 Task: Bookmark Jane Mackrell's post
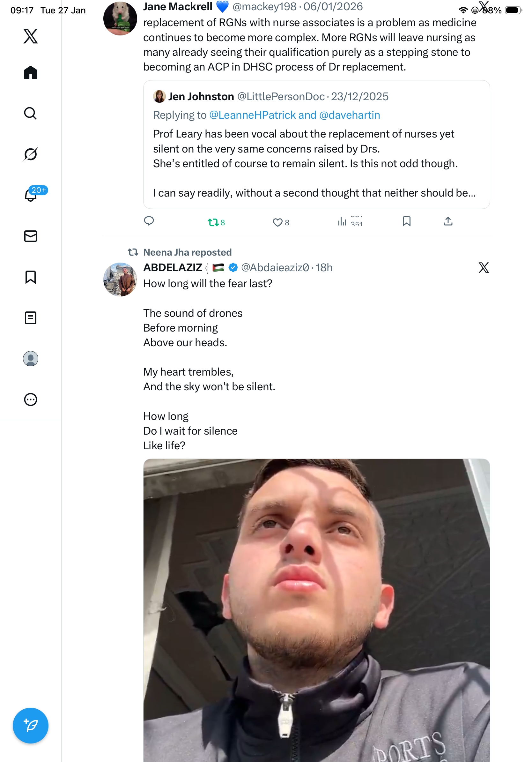(x=406, y=221)
